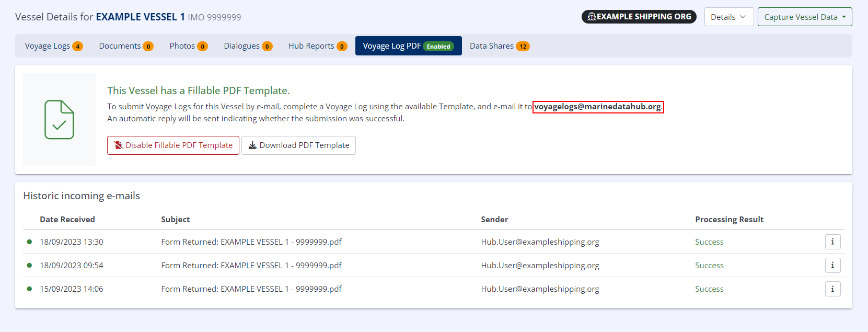
Task: Click the Data Shares count badge 12
Action: click(523, 47)
